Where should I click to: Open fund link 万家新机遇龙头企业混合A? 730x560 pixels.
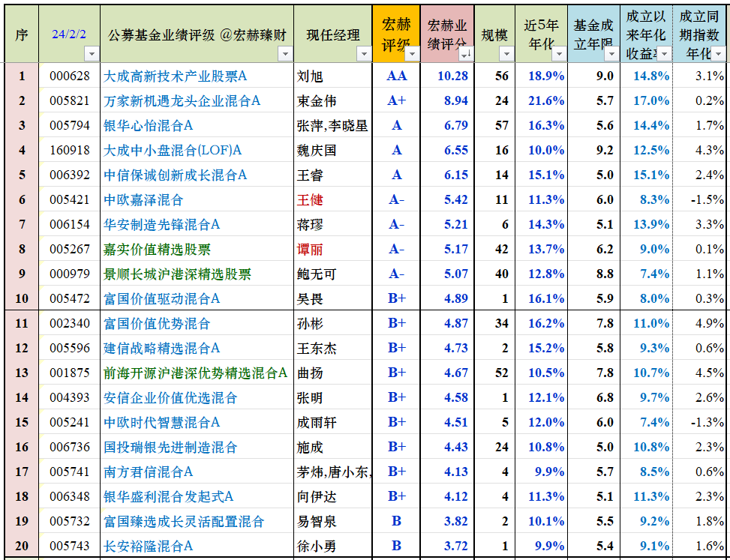[182, 101]
